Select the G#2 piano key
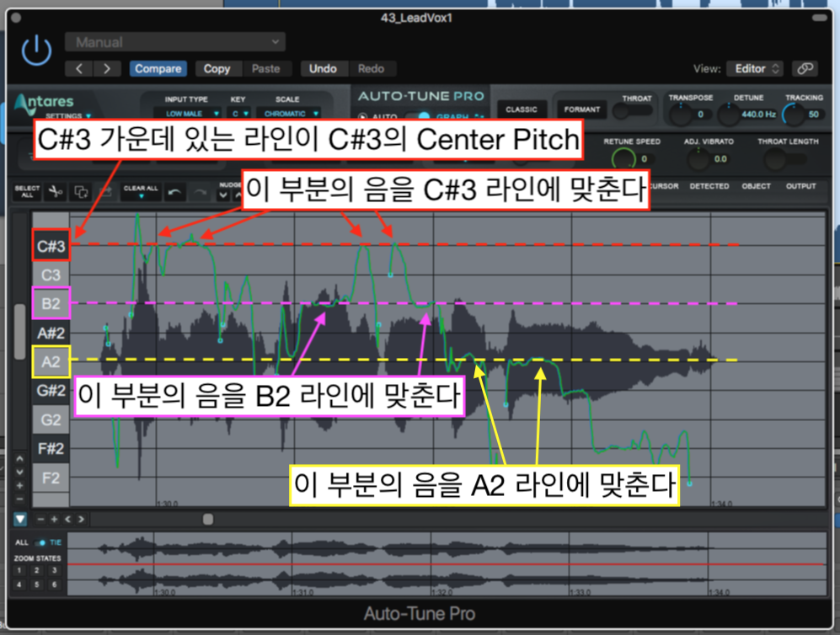840x635 pixels. (51, 391)
